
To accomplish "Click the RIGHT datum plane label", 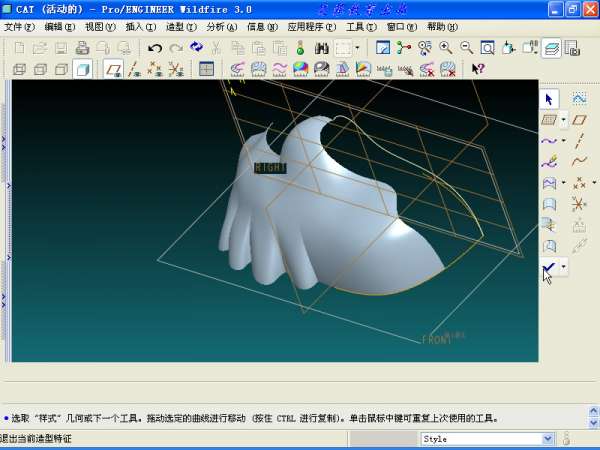I will click(x=270, y=168).
